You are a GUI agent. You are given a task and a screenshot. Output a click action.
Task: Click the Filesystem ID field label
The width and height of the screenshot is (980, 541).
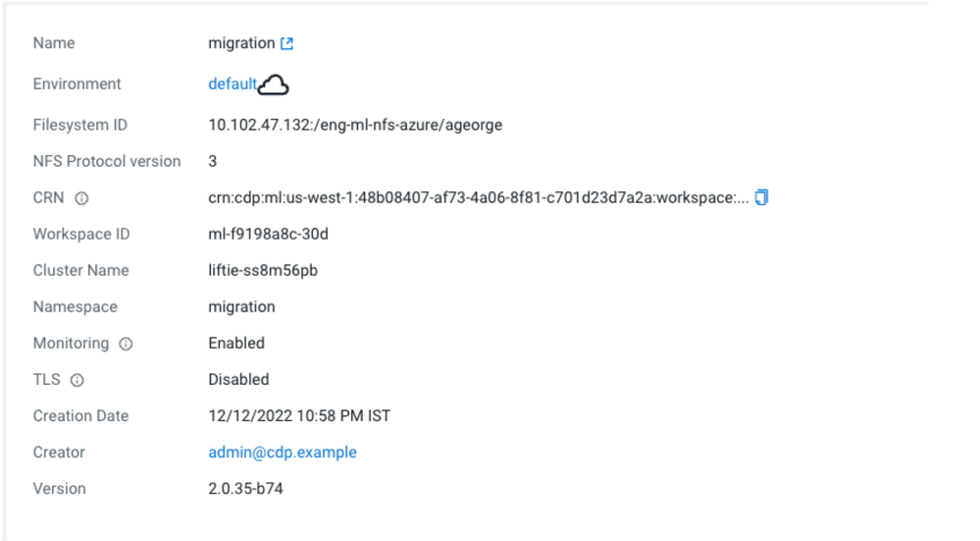click(x=80, y=126)
